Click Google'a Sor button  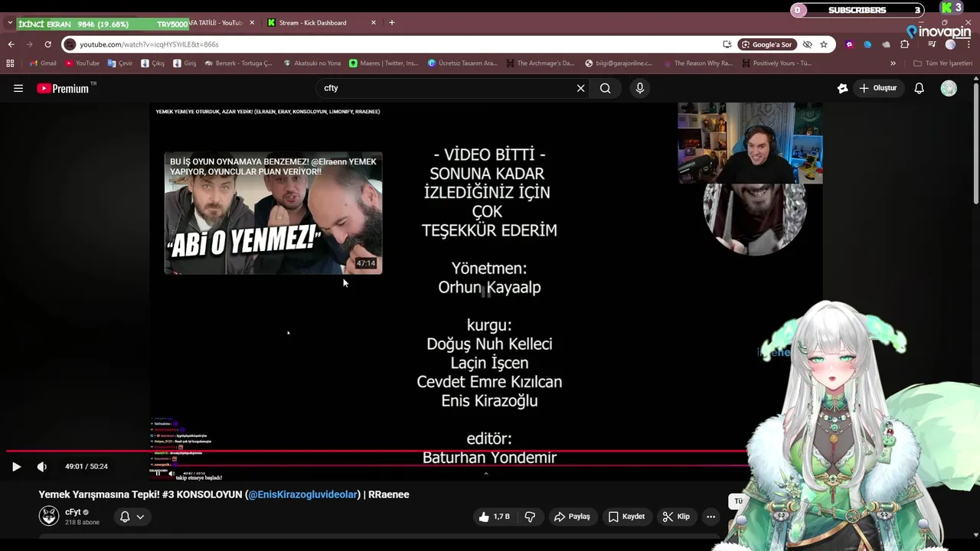point(766,44)
